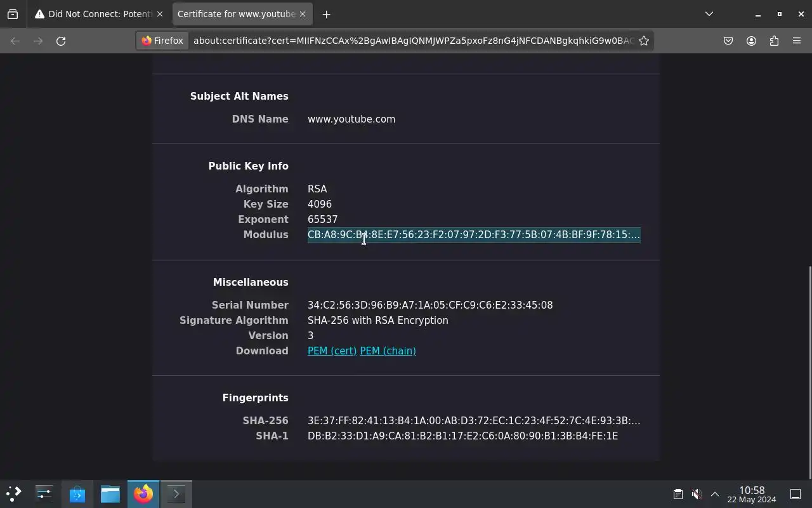Click the Show Desktop button
812x508 pixels.
[x=796, y=494]
